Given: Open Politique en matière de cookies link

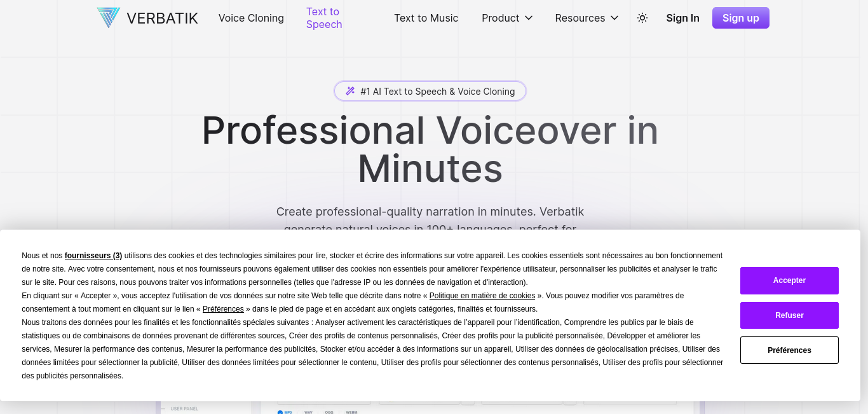Looking at the screenshot, I should click(482, 296).
